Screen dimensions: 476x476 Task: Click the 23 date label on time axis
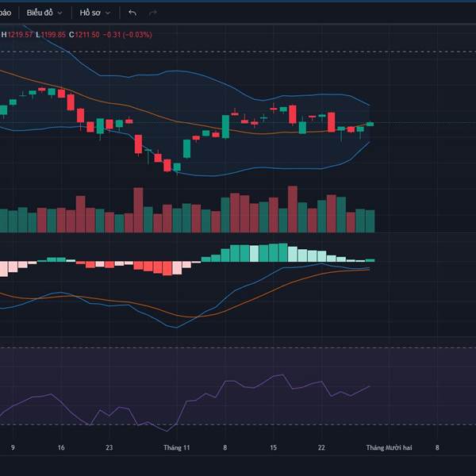point(109,447)
